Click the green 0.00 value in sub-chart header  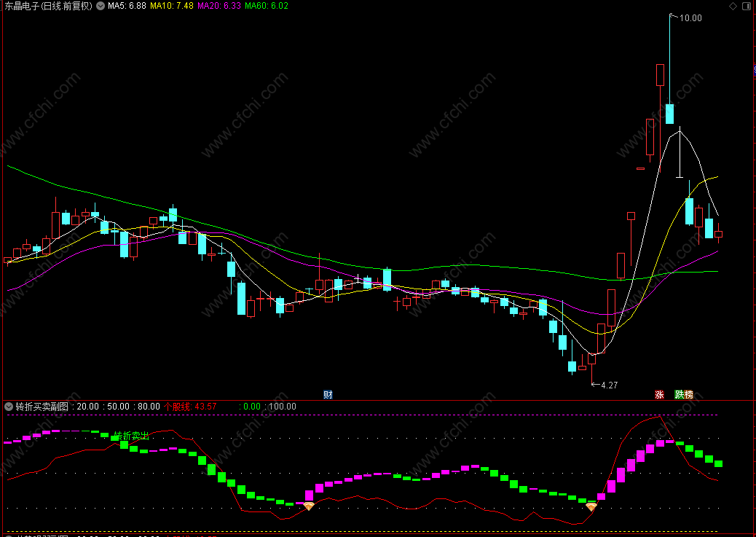[x=252, y=407]
